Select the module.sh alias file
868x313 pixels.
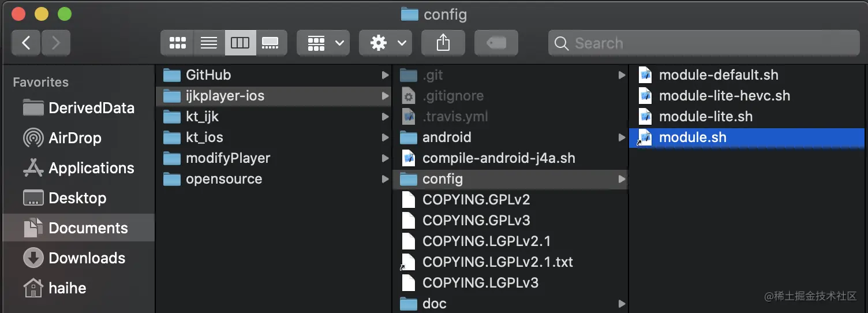(x=747, y=137)
